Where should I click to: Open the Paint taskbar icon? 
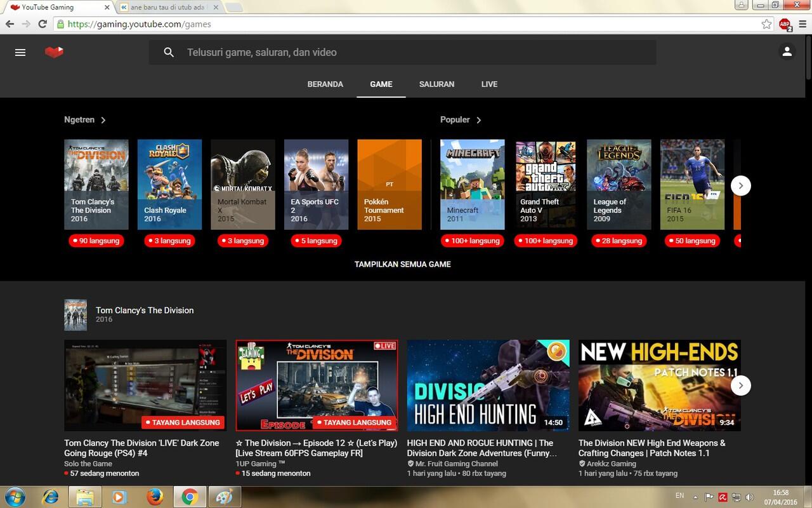coord(224,497)
